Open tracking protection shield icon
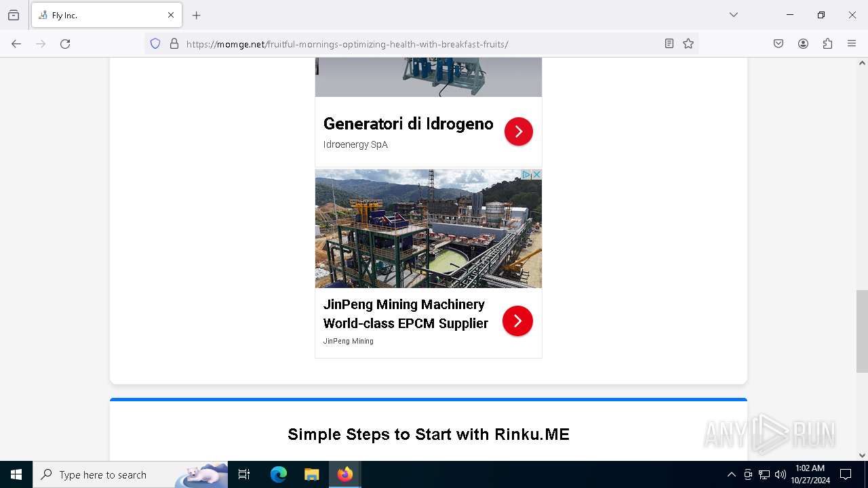The image size is (868, 488). [155, 44]
